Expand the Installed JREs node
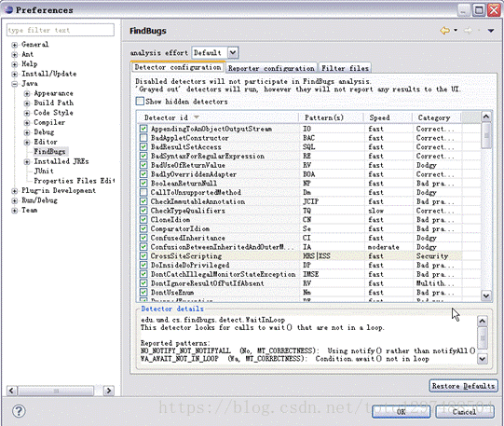Screen dimensions: 504x426 (27, 161)
